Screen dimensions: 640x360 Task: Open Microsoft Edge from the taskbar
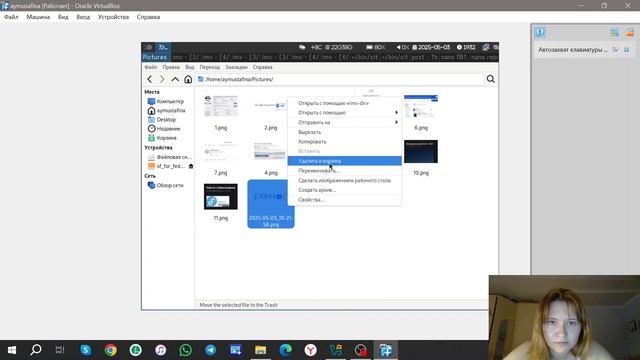(x=286, y=350)
